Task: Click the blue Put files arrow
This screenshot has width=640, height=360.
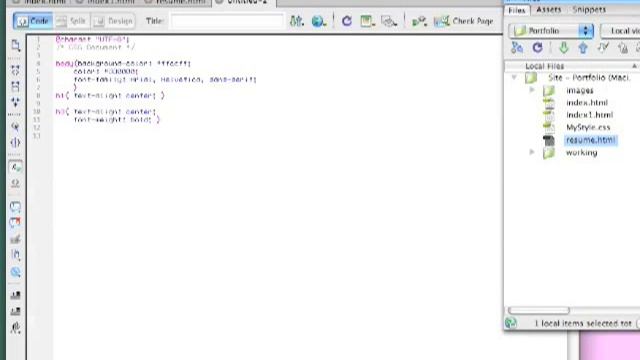Action: [583, 48]
